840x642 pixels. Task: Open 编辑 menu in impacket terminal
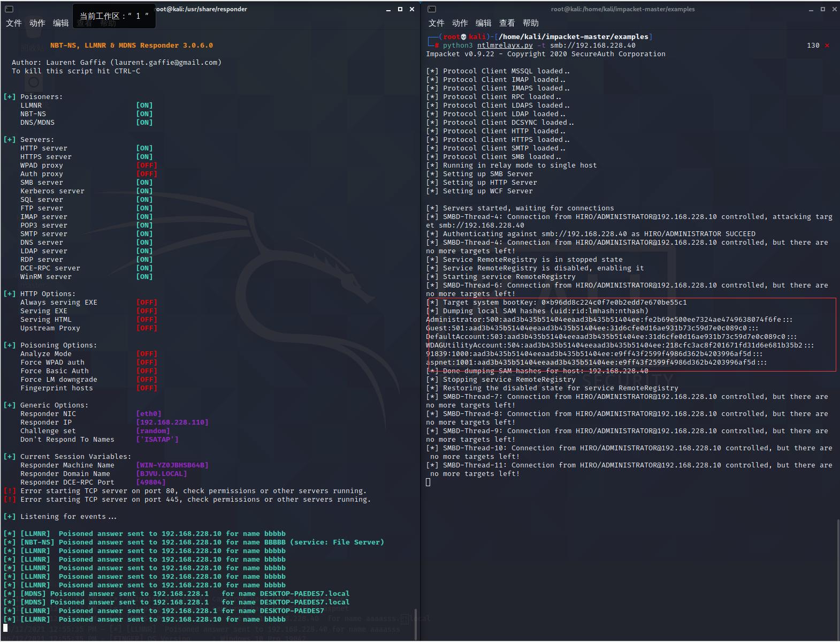483,23
